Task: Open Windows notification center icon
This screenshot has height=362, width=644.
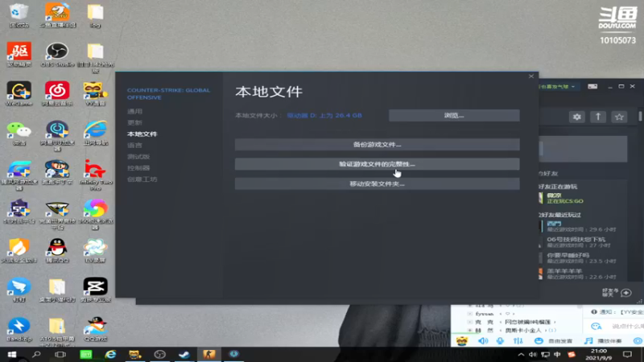Action: 627,355
